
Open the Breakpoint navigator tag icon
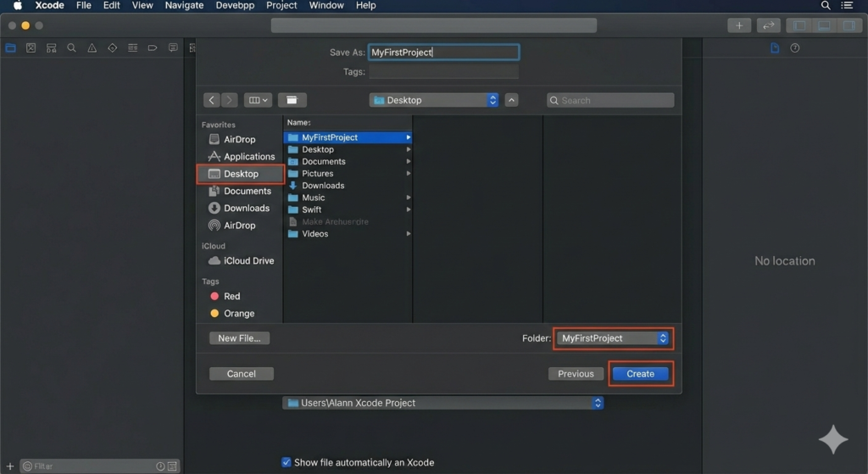coord(153,48)
